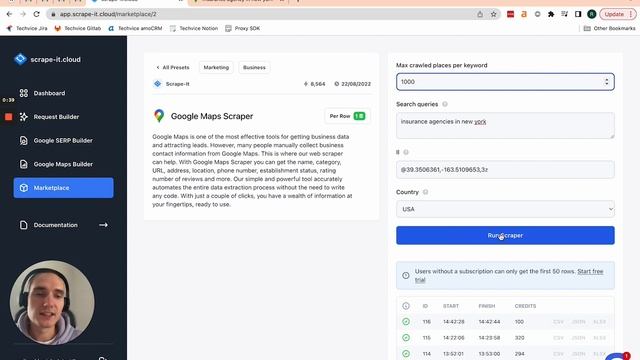Select Marketplace in the sidebar

pyautogui.click(x=63, y=188)
